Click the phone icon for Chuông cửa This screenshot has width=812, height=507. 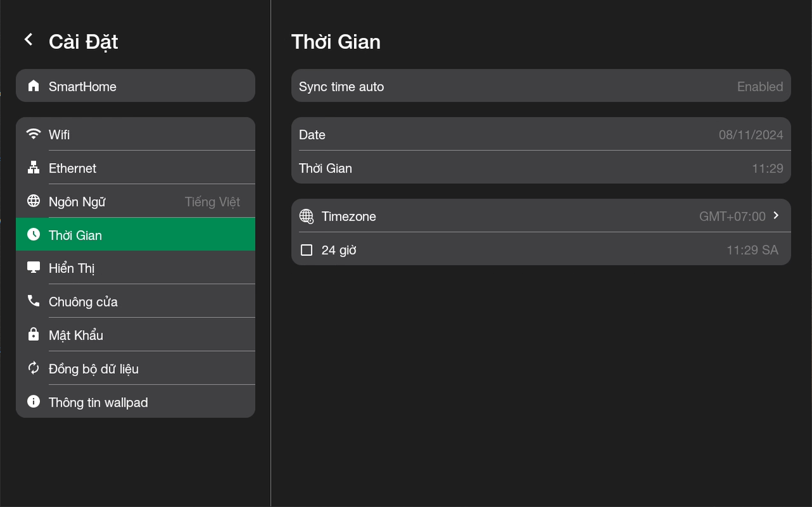pos(34,301)
